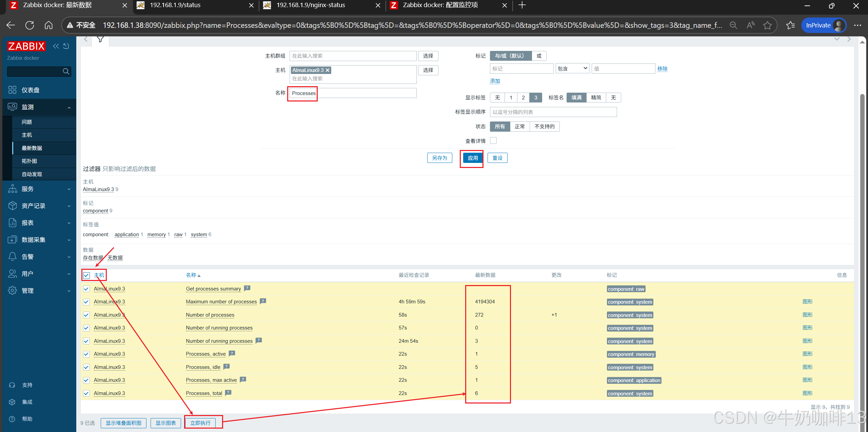
Task: Collapse sidebar with double-chevron icon
Action: 56,46
